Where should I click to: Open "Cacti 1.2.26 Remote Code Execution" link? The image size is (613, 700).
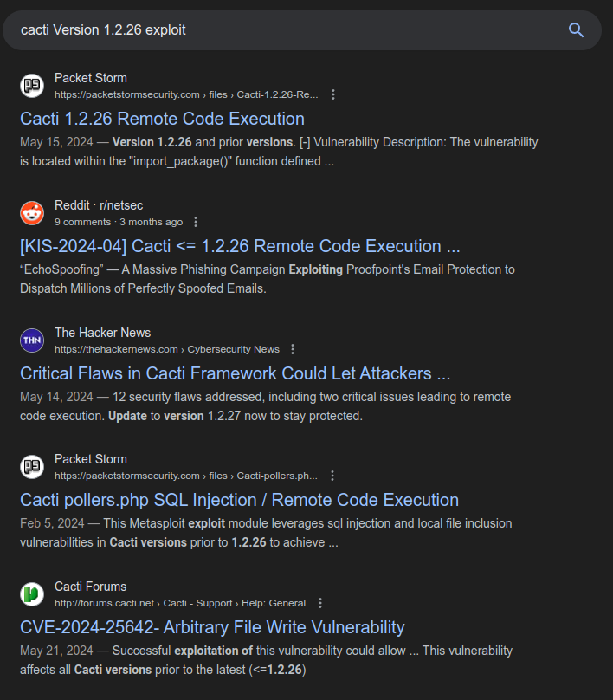(x=162, y=119)
